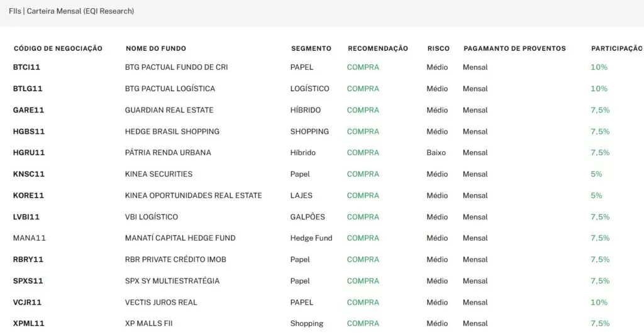Click the SEGMENTO column header
The height and width of the screenshot is (333, 644).
tap(311, 48)
